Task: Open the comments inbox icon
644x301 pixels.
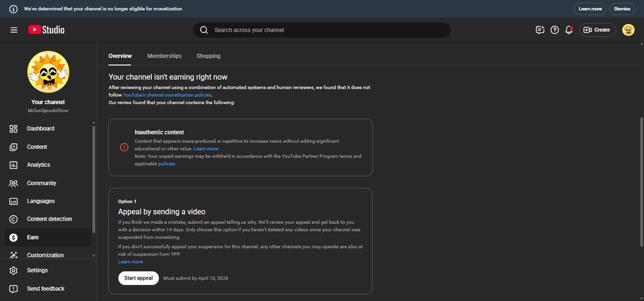Action: pyautogui.click(x=540, y=30)
